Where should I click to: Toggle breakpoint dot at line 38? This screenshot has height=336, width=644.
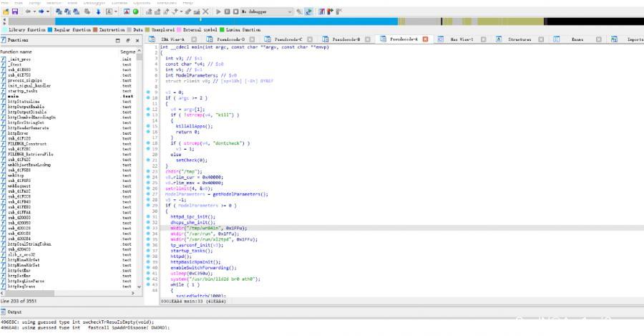pos(148,256)
